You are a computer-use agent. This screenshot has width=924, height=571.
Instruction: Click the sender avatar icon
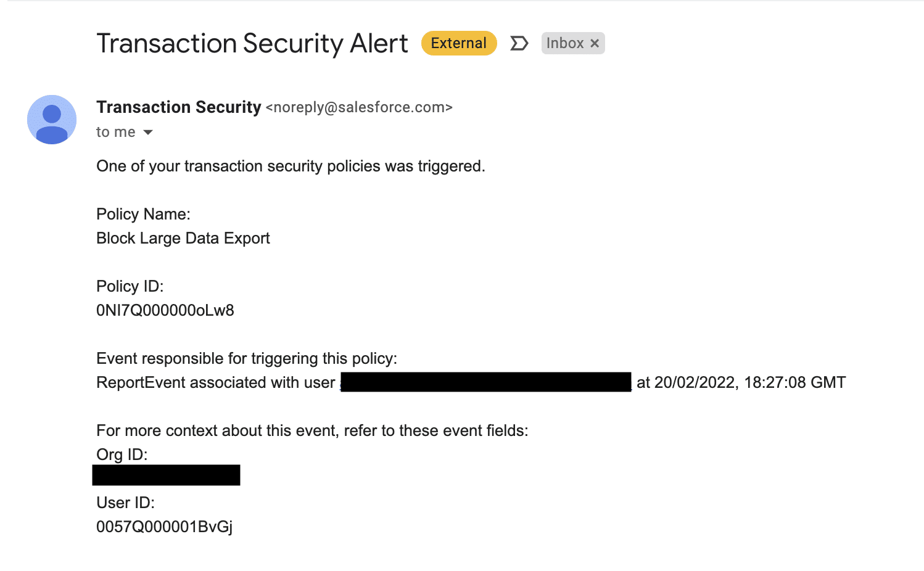click(x=52, y=120)
